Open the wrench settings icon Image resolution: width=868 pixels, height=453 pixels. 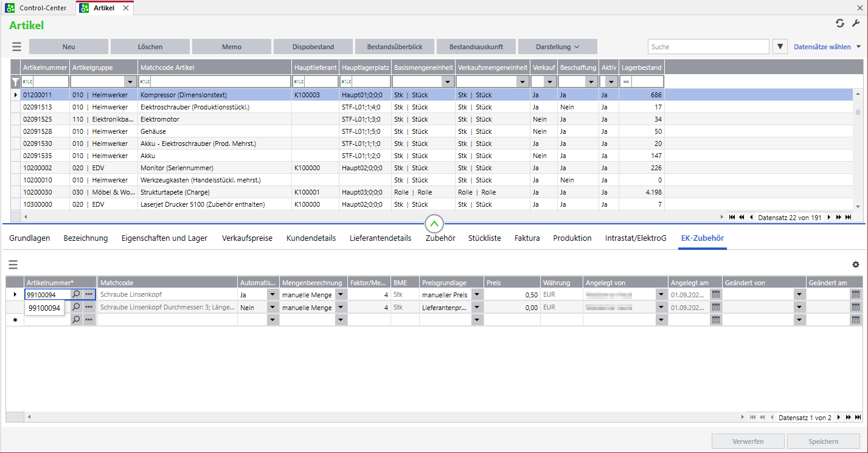856,23
